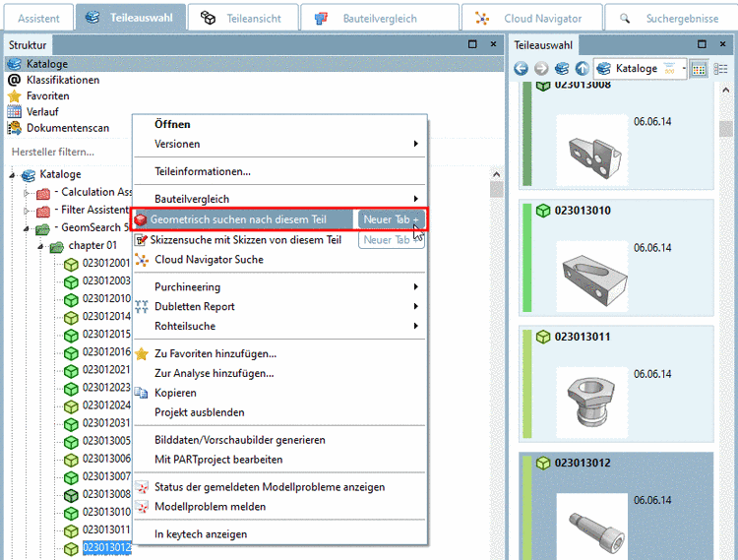Click Neuer Tab next to Geometrisch suchen
This screenshot has height=560, width=738.
point(391,219)
